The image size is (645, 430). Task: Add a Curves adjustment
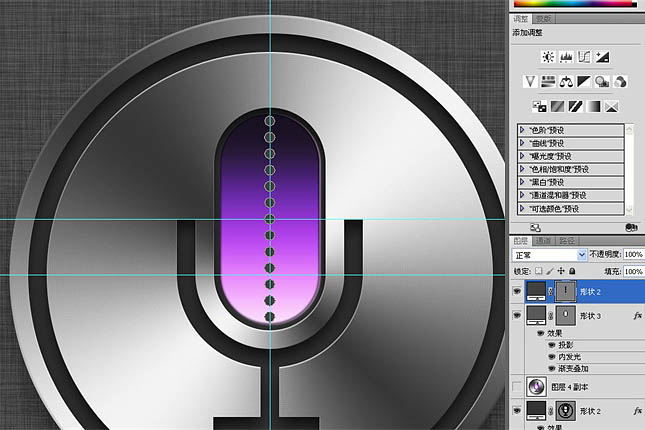pyautogui.click(x=584, y=57)
